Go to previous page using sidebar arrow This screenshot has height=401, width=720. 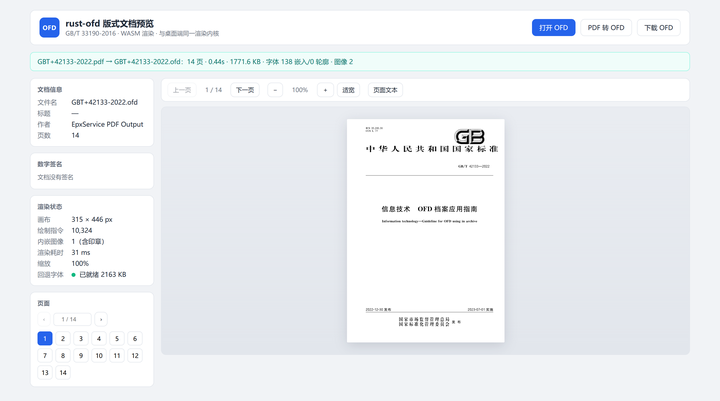(44, 319)
